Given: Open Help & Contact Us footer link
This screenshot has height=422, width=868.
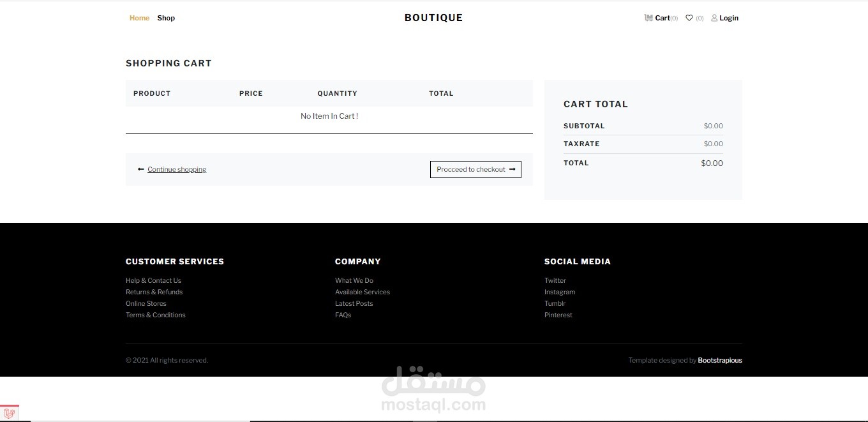Looking at the screenshot, I should [153, 280].
